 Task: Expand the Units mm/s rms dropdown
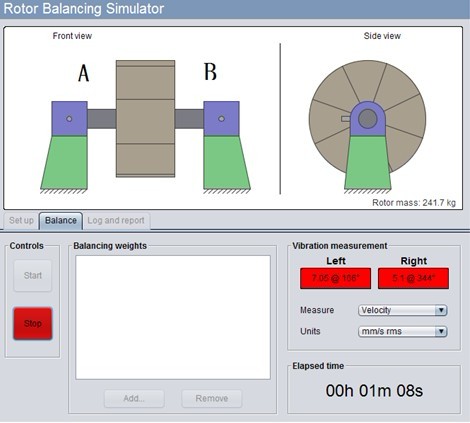point(402,331)
